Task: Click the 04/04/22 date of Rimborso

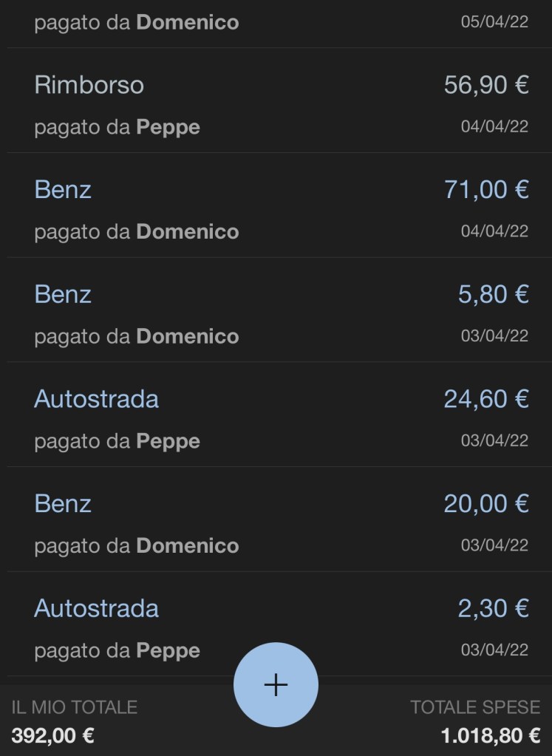Action: click(x=494, y=126)
